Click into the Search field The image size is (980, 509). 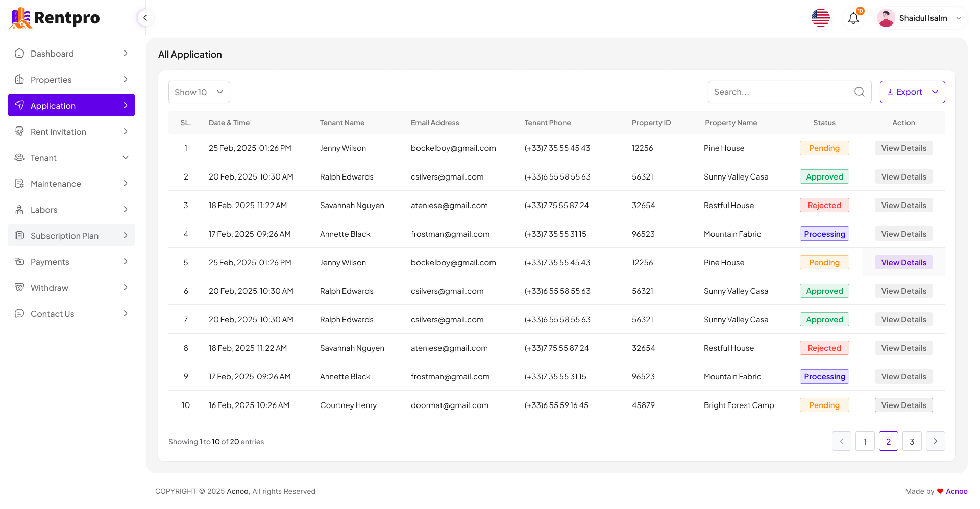point(781,92)
